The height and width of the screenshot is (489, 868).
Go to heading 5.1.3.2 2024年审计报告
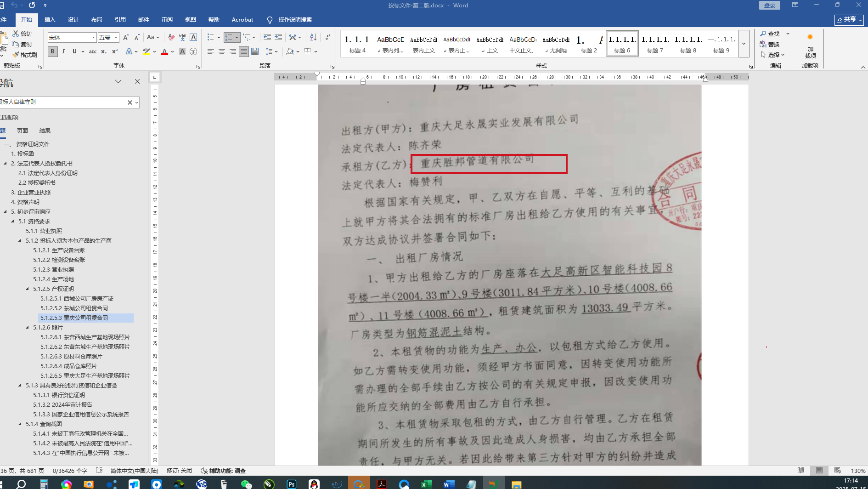62,404
